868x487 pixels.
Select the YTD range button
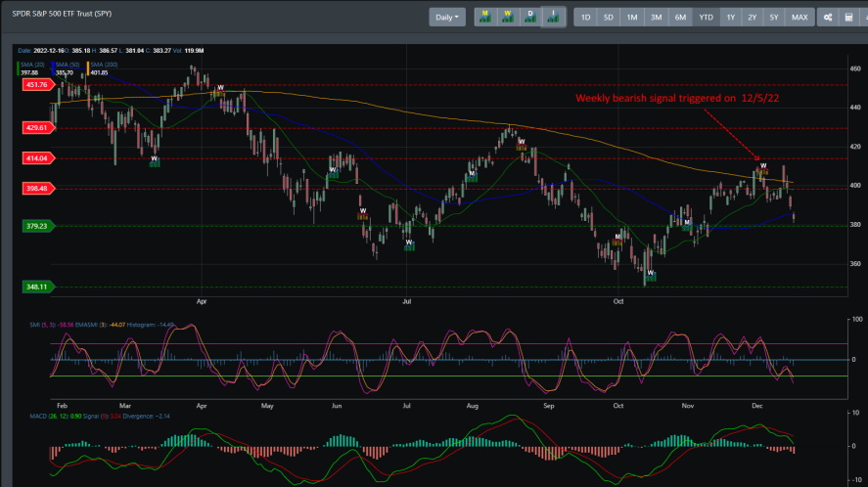coord(706,18)
